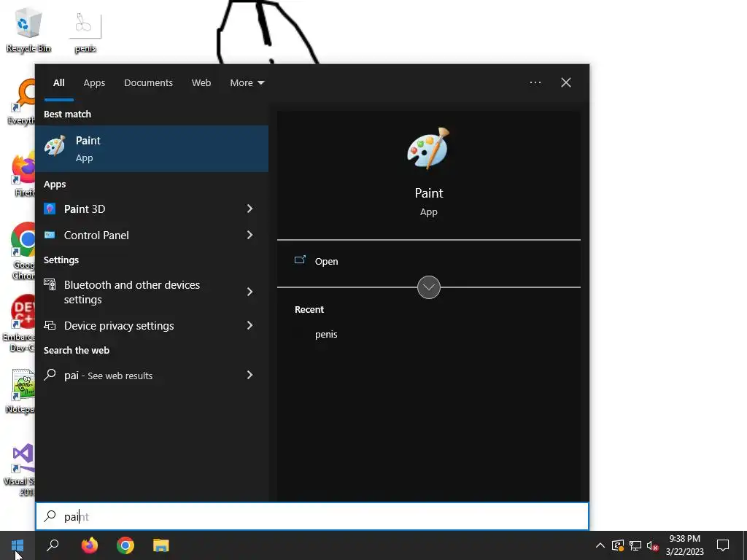This screenshot has width=747, height=560.
Task: Click the muted volume tray icon
Action: click(652, 545)
